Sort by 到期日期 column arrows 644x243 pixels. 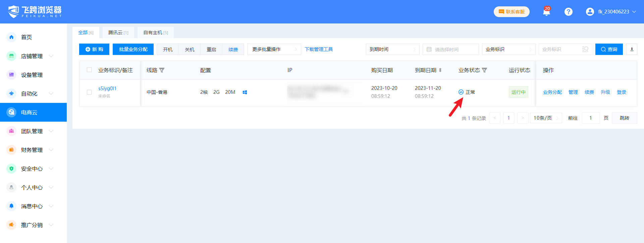[440, 70]
